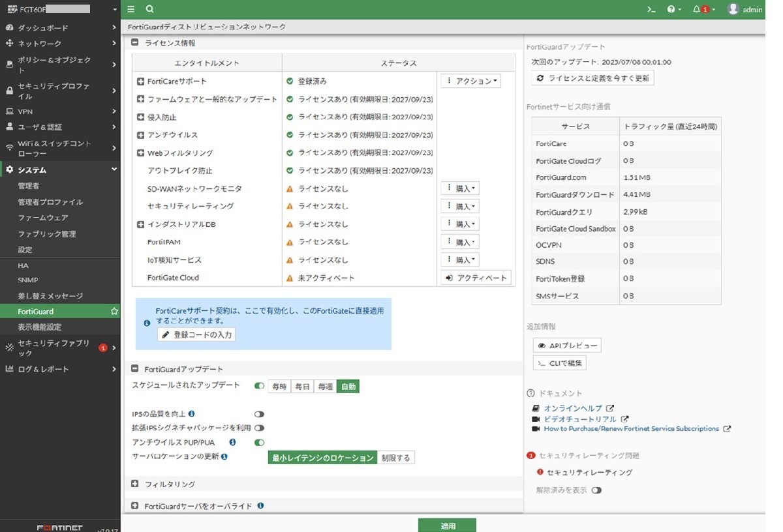Click the chart icon beside ログ&レポート
Image resolution: width=783 pixels, height=532 pixels.
10,369
